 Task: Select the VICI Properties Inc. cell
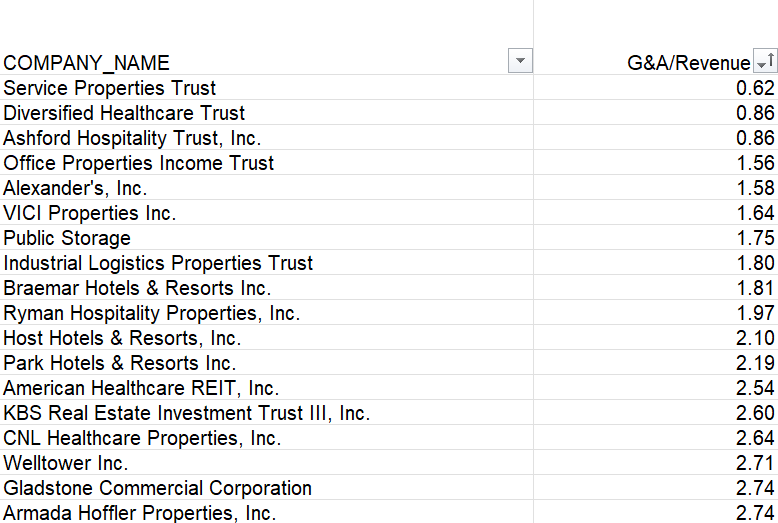(90, 213)
